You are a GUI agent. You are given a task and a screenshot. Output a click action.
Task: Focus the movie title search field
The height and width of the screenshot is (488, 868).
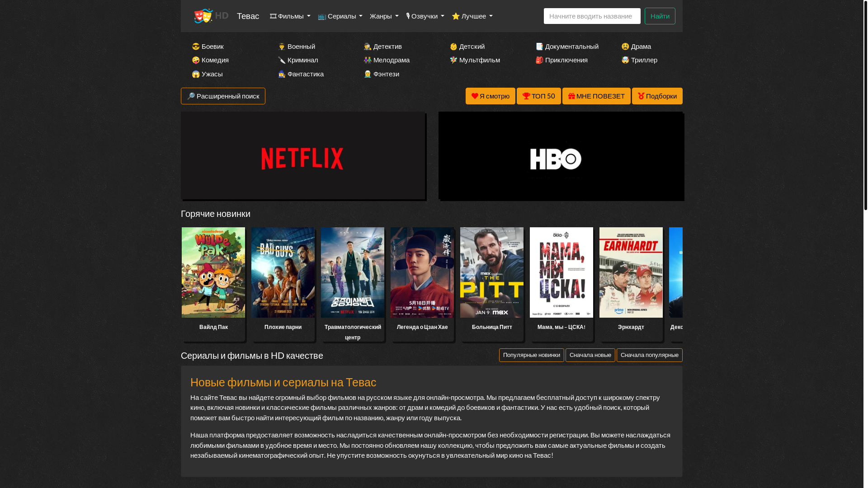(592, 16)
